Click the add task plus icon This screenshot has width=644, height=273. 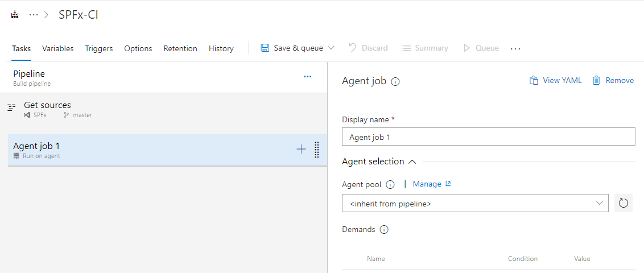coord(301,150)
